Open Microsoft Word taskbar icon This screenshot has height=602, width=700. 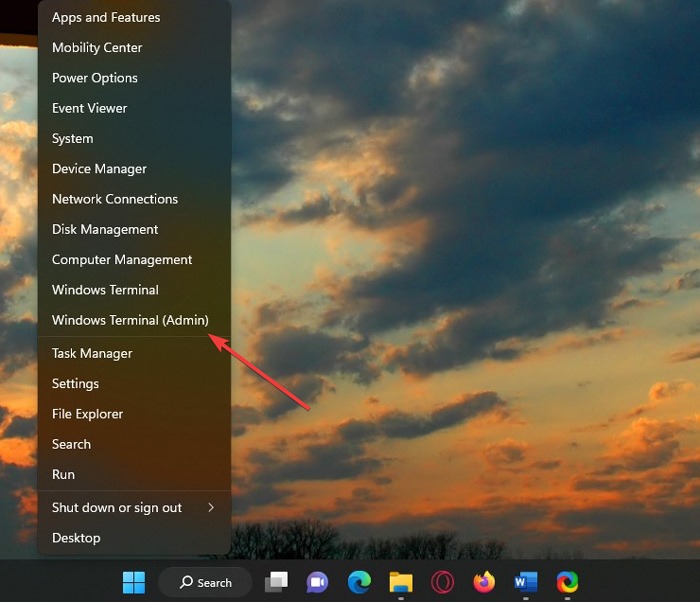pos(525,582)
